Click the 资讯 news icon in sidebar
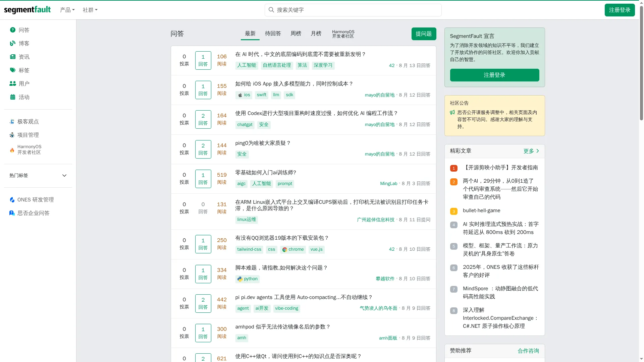Image resolution: width=644 pixels, height=362 pixels. coord(13,57)
